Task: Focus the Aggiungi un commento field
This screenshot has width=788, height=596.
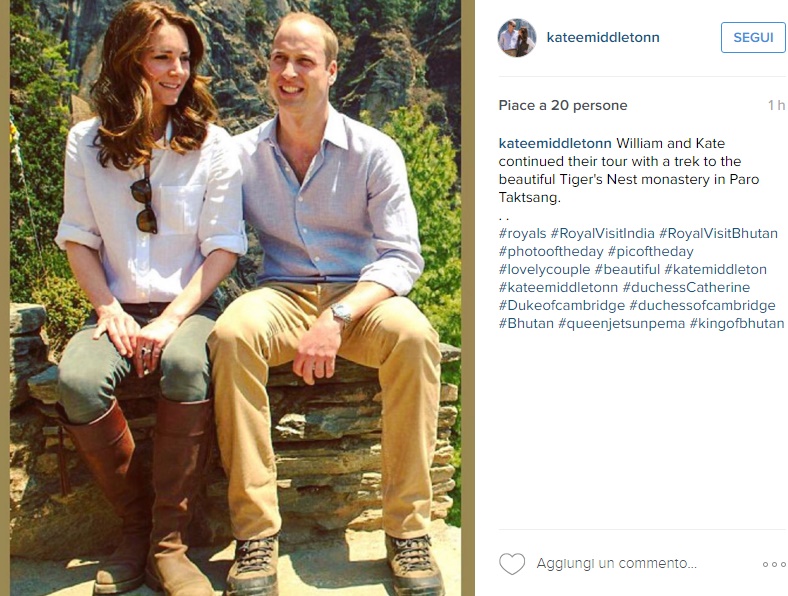Action: click(x=617, y=563)
